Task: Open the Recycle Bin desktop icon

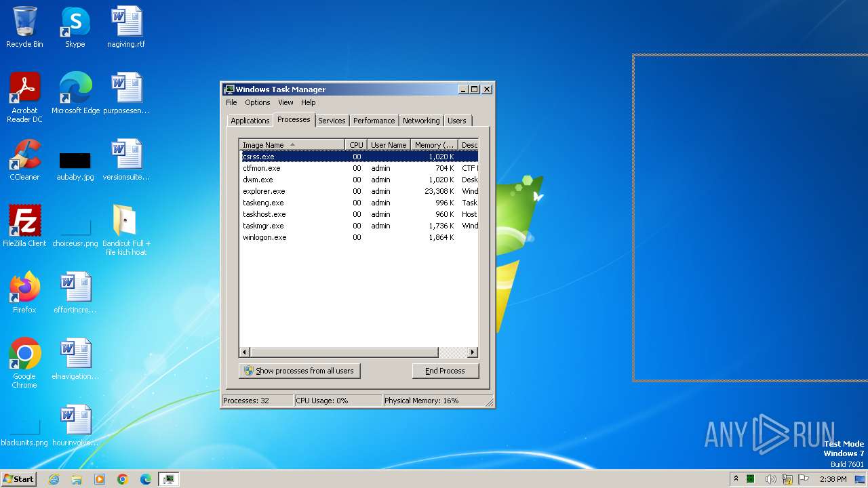Action: tap(24, 27)
